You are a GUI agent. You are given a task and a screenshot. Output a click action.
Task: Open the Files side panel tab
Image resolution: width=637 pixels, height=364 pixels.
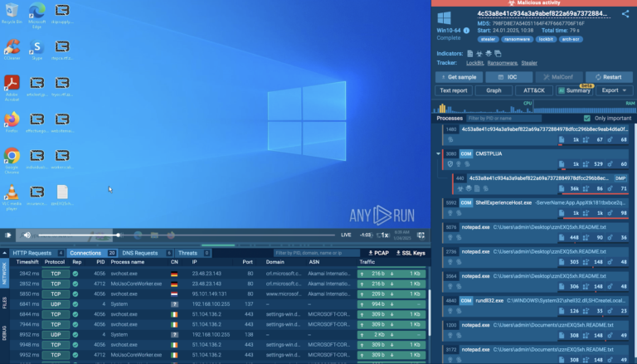tap(4, 303)
